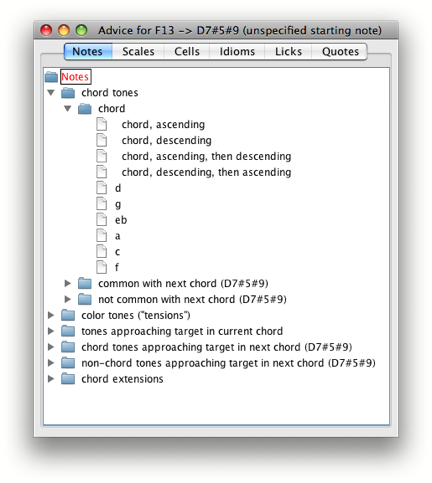Select the note 'f' entry

tap(117, 267)
